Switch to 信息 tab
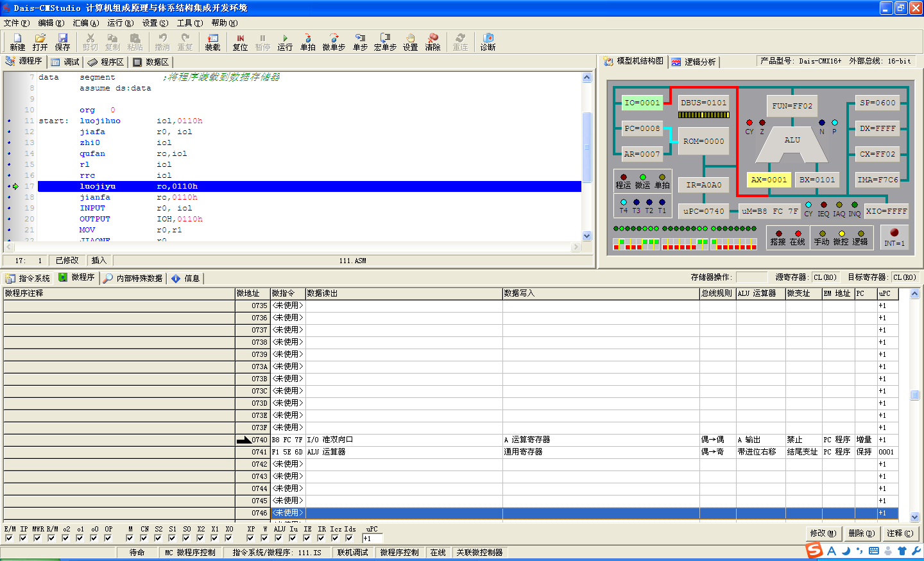The image size is (924, 561). 185,279
